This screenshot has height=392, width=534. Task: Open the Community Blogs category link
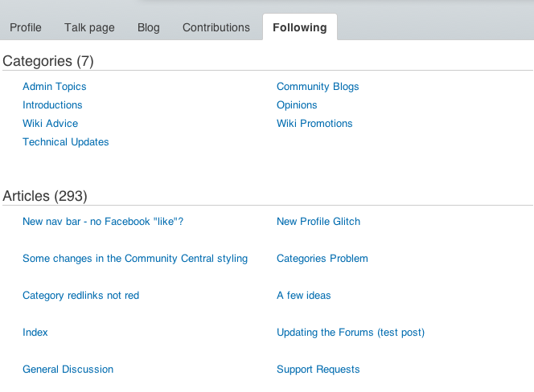318,87
